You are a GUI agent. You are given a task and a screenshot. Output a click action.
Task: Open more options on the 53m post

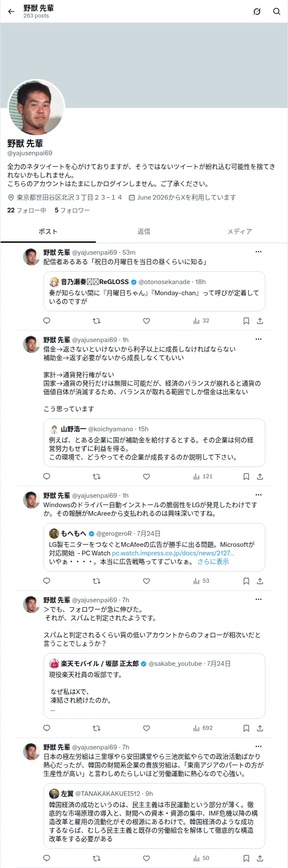tap(259, 252)
